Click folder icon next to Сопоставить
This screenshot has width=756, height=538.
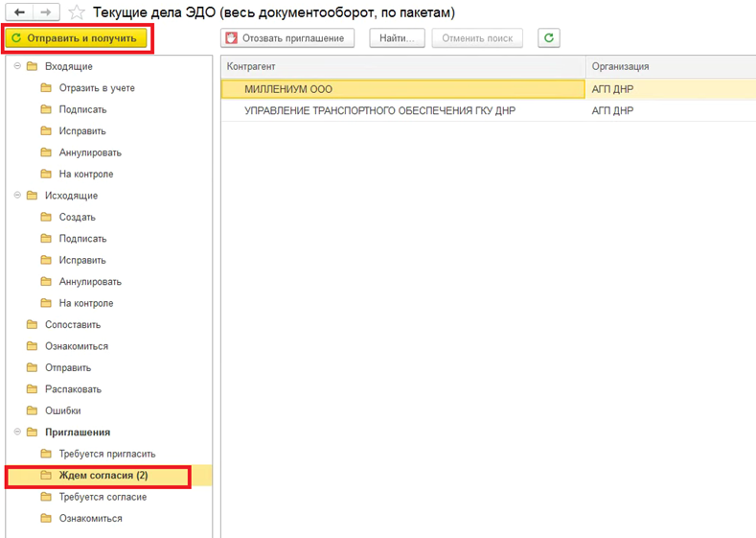32,325
